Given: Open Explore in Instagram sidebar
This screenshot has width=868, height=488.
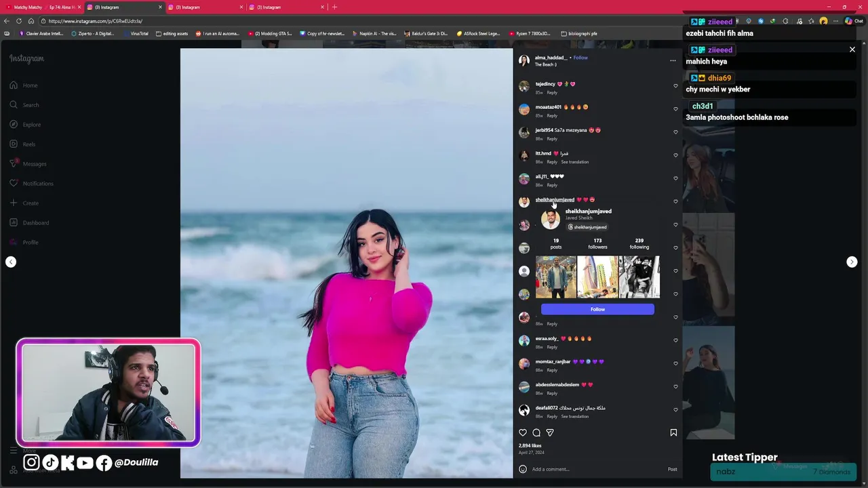Looking at the screenshot, I should click(25, 125).
